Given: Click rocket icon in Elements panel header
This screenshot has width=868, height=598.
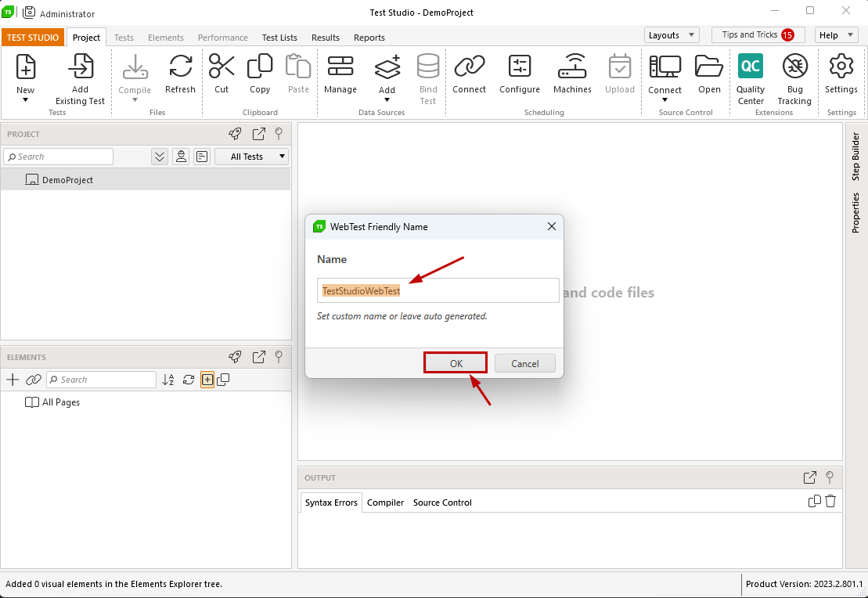Looking at the screenshot, I should coord(236,357).
